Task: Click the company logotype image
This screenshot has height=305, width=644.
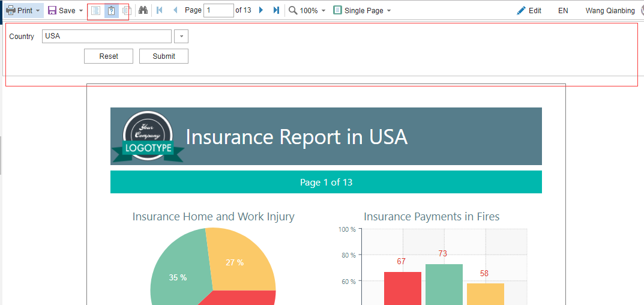Action: pyautogui.click(x=148, y=137)
